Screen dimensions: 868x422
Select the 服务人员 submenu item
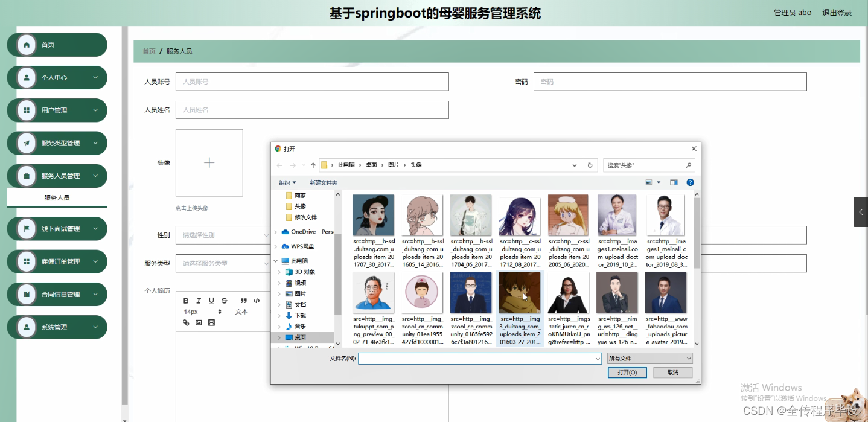pyautogui.click(x=57, y=197)
